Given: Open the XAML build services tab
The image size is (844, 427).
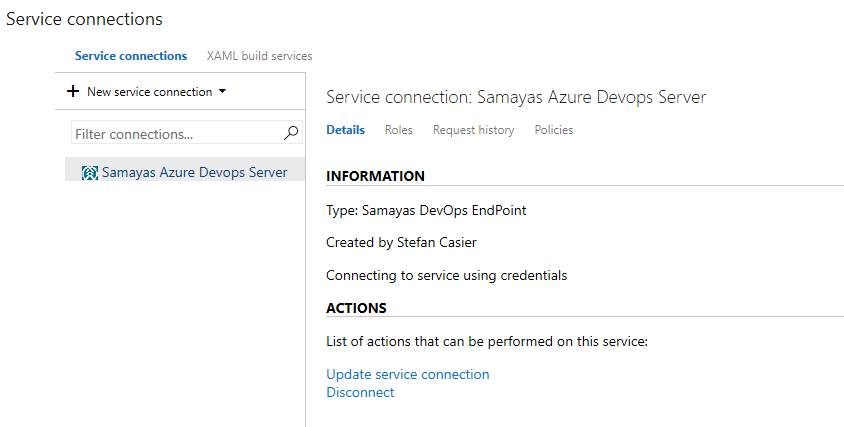Looking at the screenshot, I should click(x=259, y=56).
